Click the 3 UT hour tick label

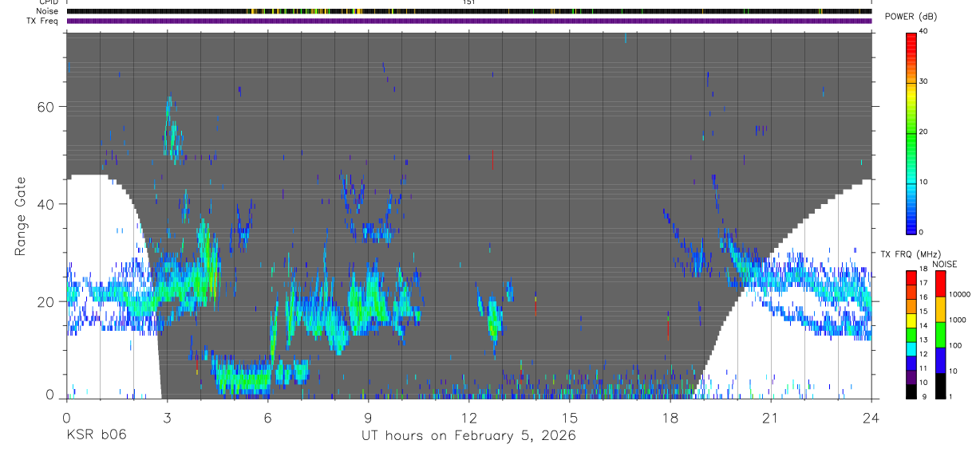click(167, 417)
